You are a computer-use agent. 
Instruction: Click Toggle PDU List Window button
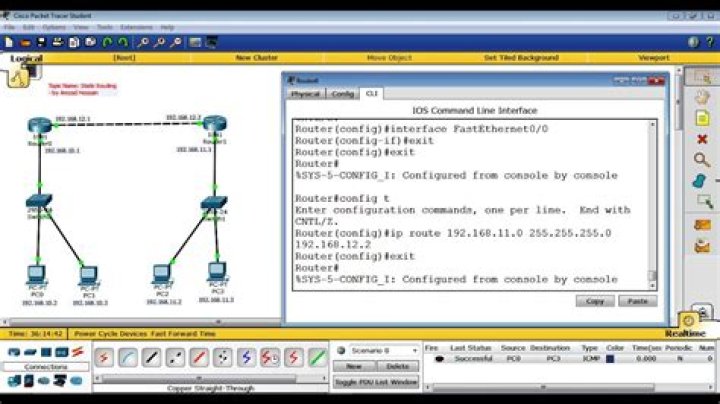tap(376, 382)
